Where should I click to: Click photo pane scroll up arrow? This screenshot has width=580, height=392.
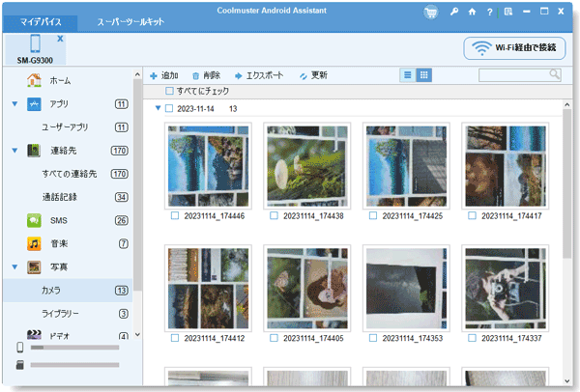point(567,105)
